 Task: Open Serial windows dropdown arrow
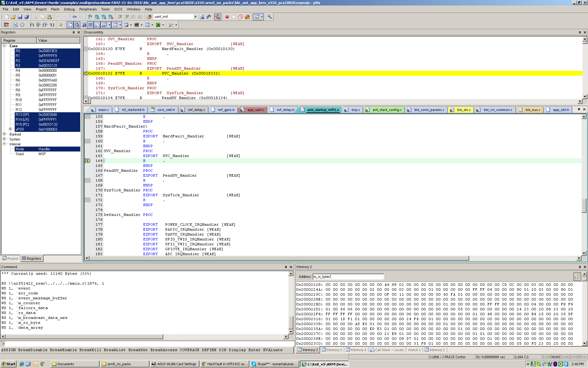coord(131,25)
